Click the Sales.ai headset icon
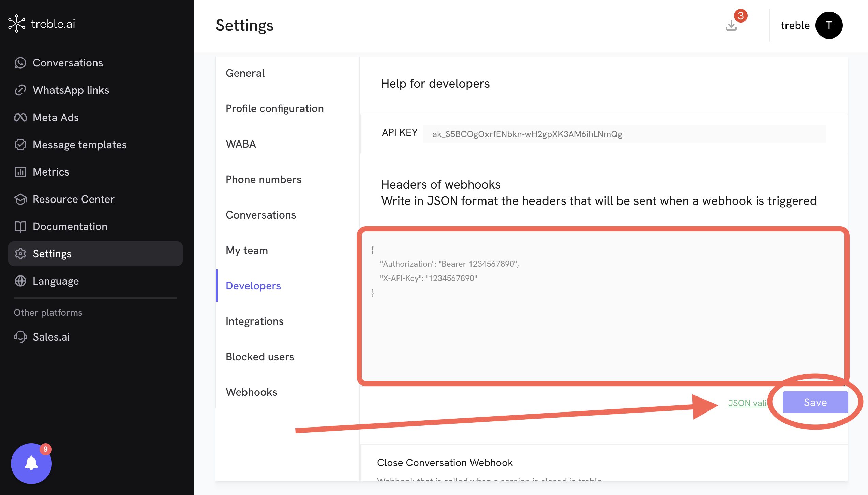This screenshot has width=868, height=495. pyautogui.click(x=20, y=337)
